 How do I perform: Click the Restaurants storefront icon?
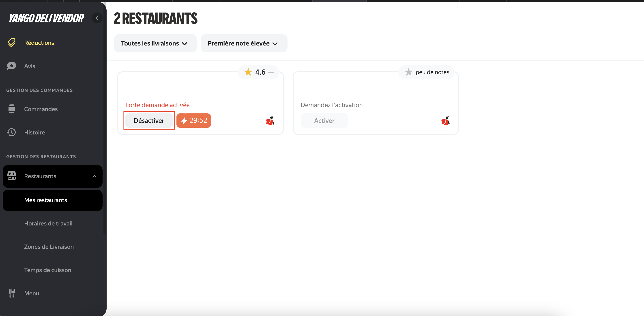click(11, 176)
